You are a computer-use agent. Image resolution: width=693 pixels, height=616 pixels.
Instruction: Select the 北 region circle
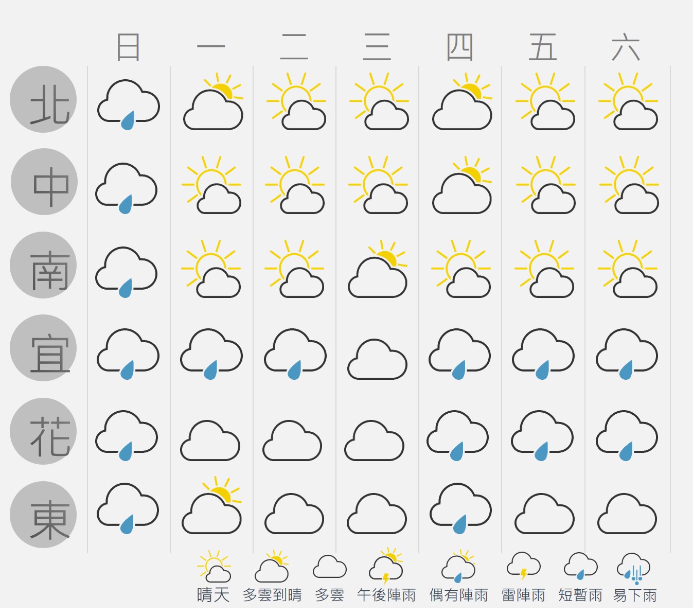(x=43, y=99)
